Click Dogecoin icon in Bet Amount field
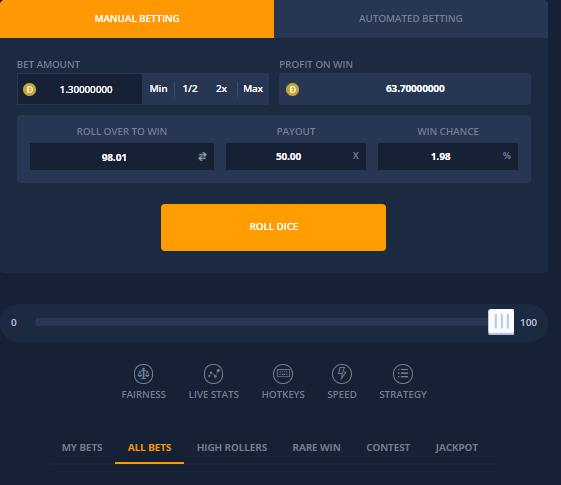 [x=29, y=89]
